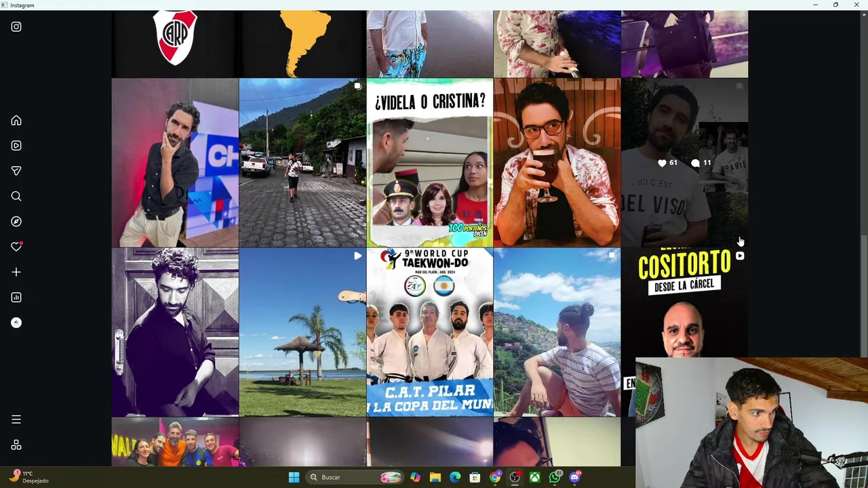The height and width of the screenshot is (488, 868).
Task: Minimize the Instagram window
Action: coord(815,5)
